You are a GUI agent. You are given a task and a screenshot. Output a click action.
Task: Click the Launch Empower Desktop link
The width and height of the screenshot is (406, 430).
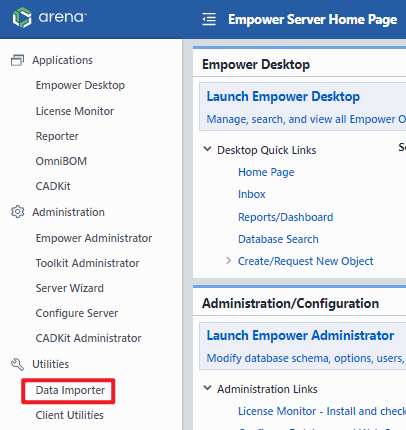tap(283, 97)
